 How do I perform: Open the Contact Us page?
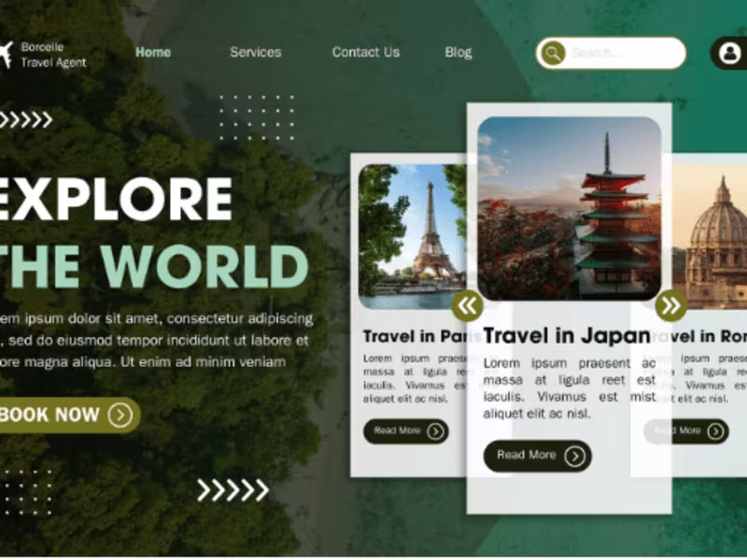click(365, 52)
